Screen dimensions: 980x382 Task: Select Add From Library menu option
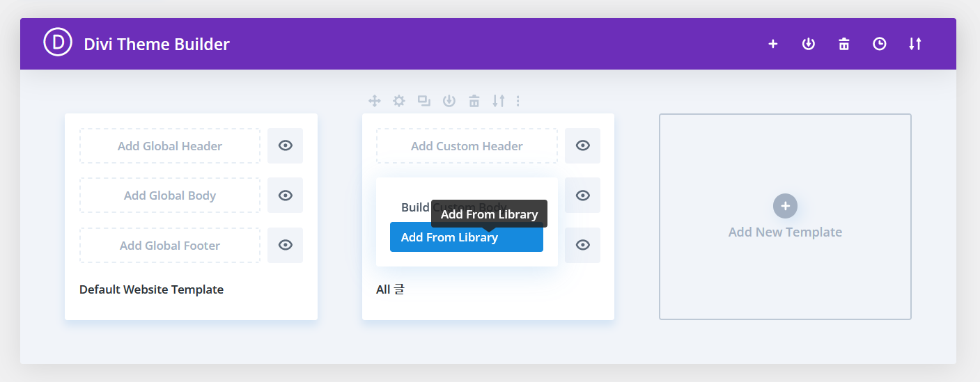coord(467,237)
